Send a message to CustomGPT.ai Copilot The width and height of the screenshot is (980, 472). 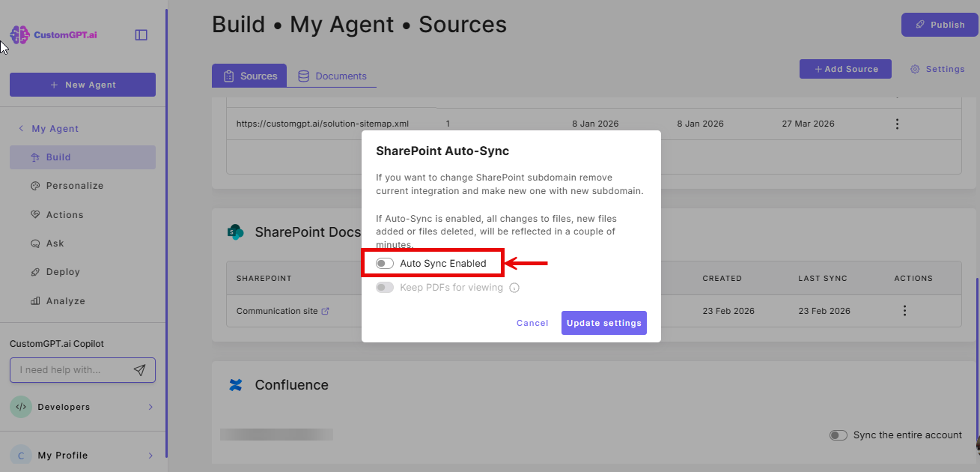140,369
